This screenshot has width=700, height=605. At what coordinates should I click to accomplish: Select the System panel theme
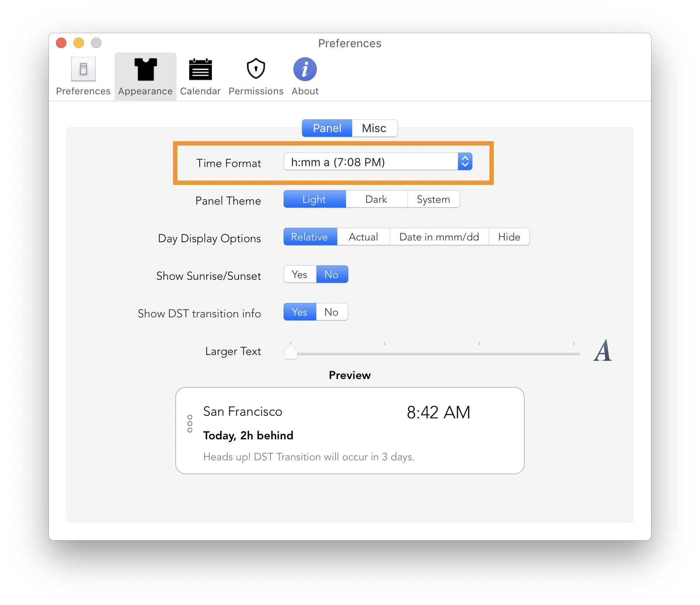433,199
